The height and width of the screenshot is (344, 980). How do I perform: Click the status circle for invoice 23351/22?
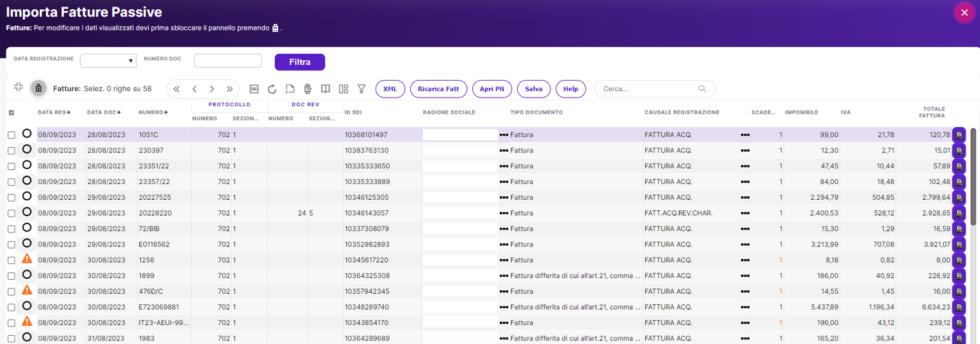27,165
